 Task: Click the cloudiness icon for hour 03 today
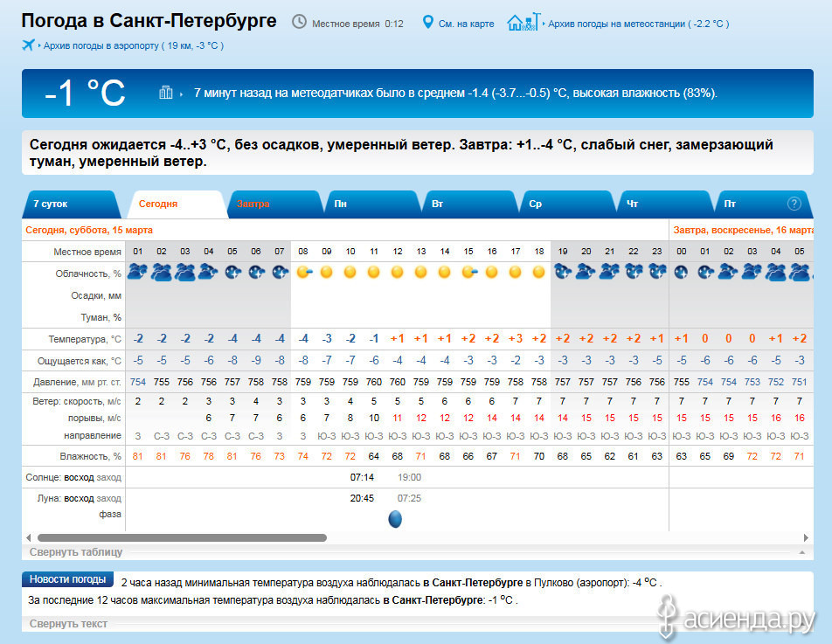pyautogui.click(x=184, y=272)
